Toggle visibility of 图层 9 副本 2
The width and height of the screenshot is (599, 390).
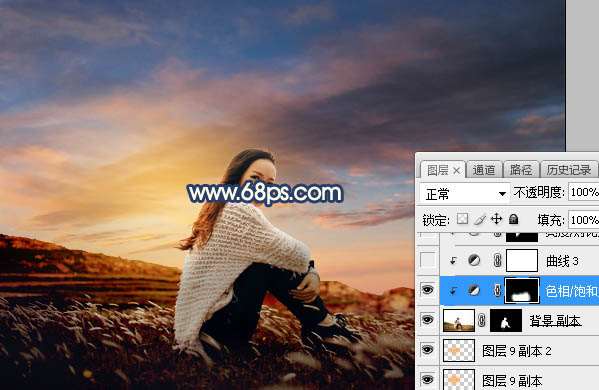click(427, 350)
